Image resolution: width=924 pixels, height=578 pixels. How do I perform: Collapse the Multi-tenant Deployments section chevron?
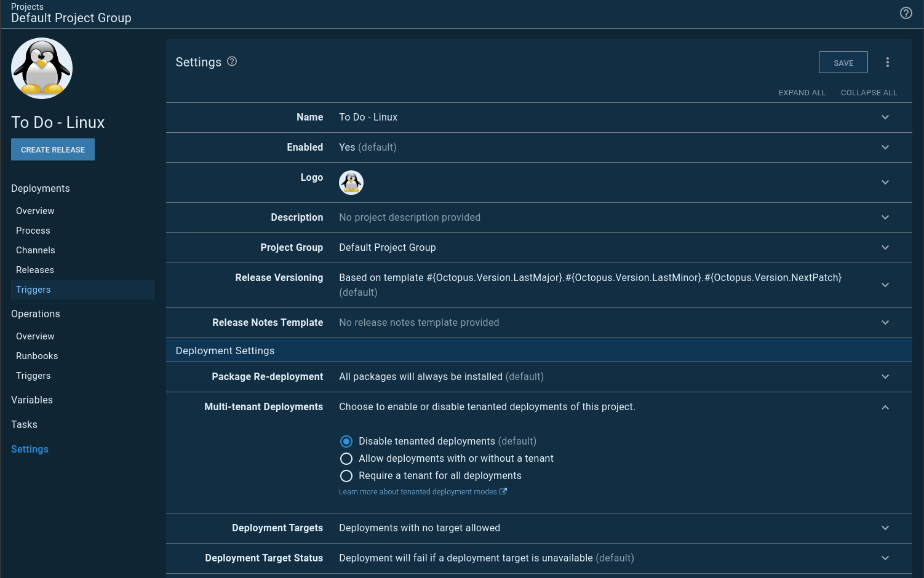pyautogui.click(x=885, y=407)
